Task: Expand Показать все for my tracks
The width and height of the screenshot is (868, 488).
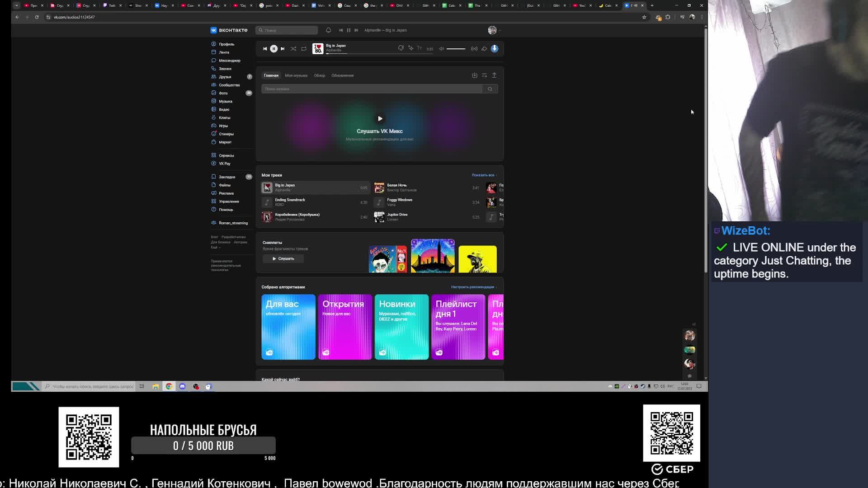Action: pos(484,175)
